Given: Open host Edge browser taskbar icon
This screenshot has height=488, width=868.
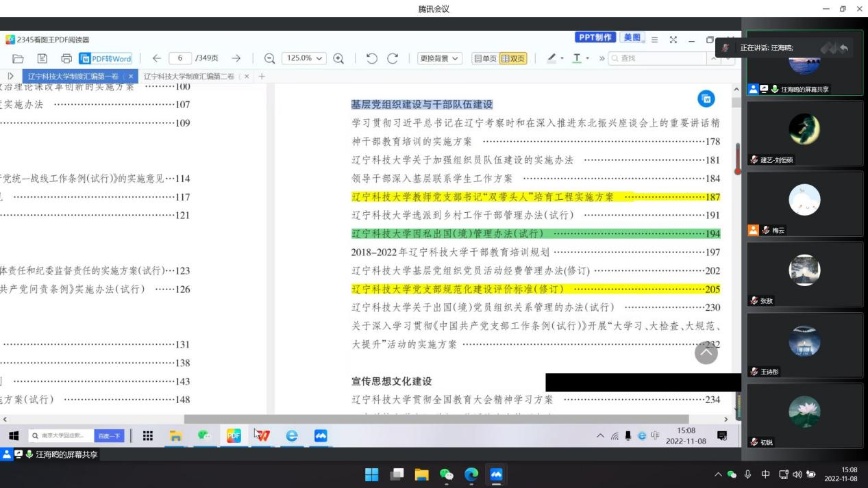Looking at the screenshot, I should pos(471,474).
